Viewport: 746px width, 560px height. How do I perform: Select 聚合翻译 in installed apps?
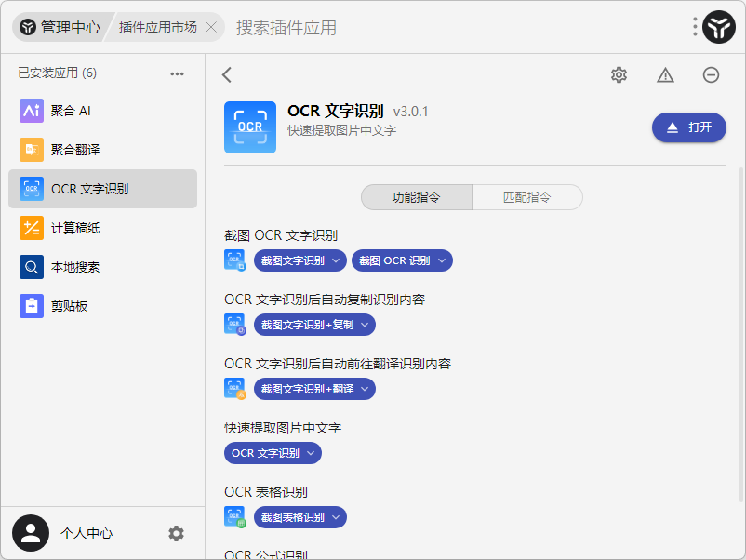102,150
